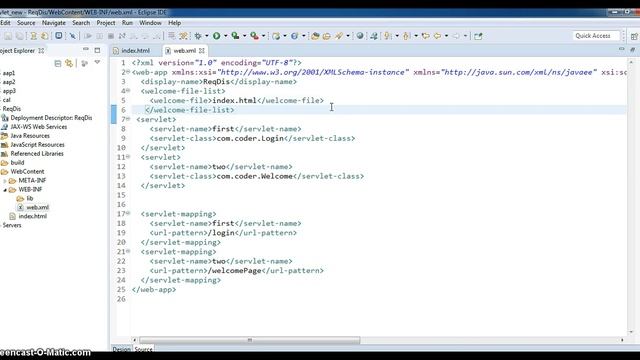Click the Search flashlight toolbar icon
This screenshot has width=640, height=360.
339,36
